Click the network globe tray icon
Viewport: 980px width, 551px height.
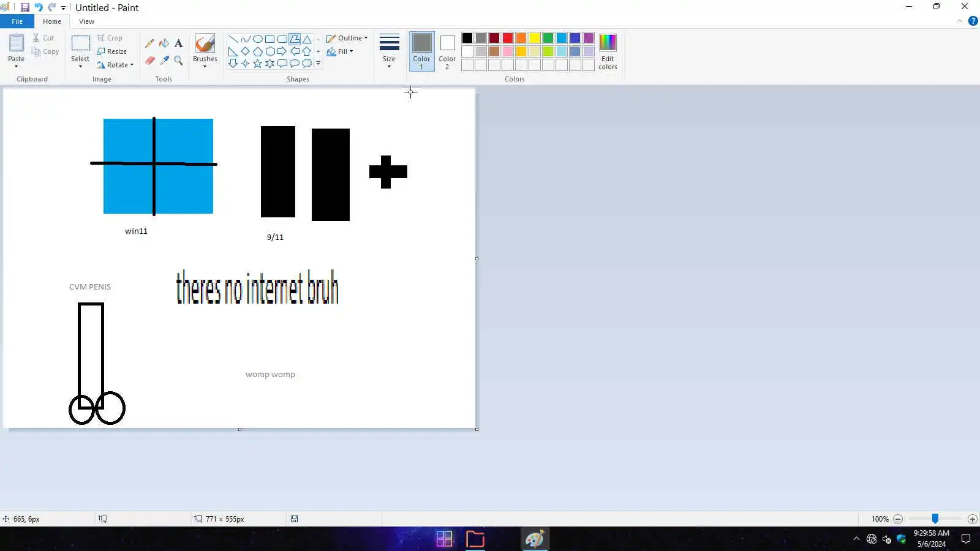pos(872,539)
